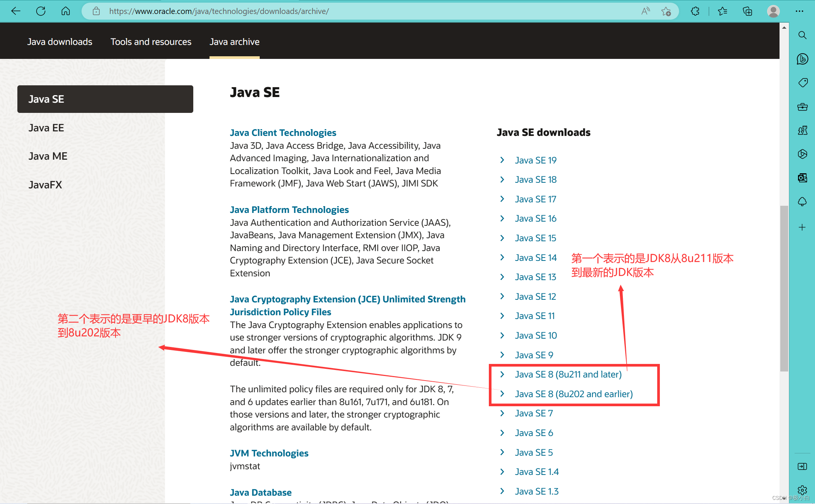Open the Games chess sidebar icon
Viewport: 815px width, 504px height.
click(802, 130)
